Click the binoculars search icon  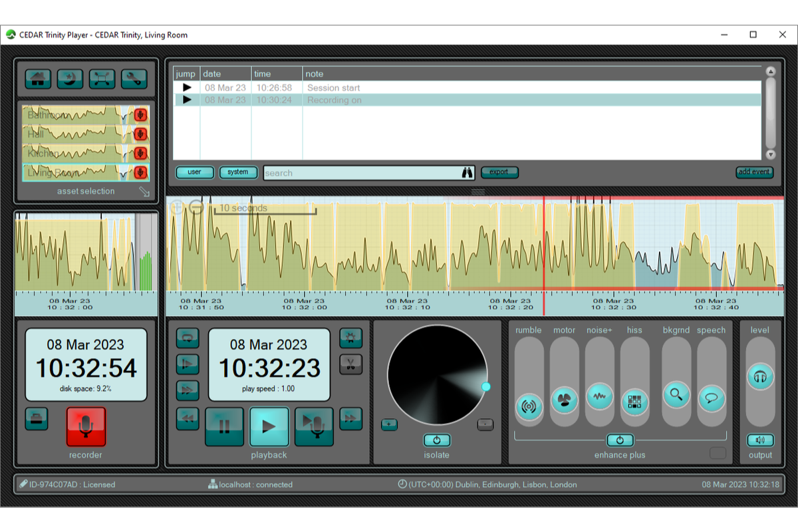[467, 173]
